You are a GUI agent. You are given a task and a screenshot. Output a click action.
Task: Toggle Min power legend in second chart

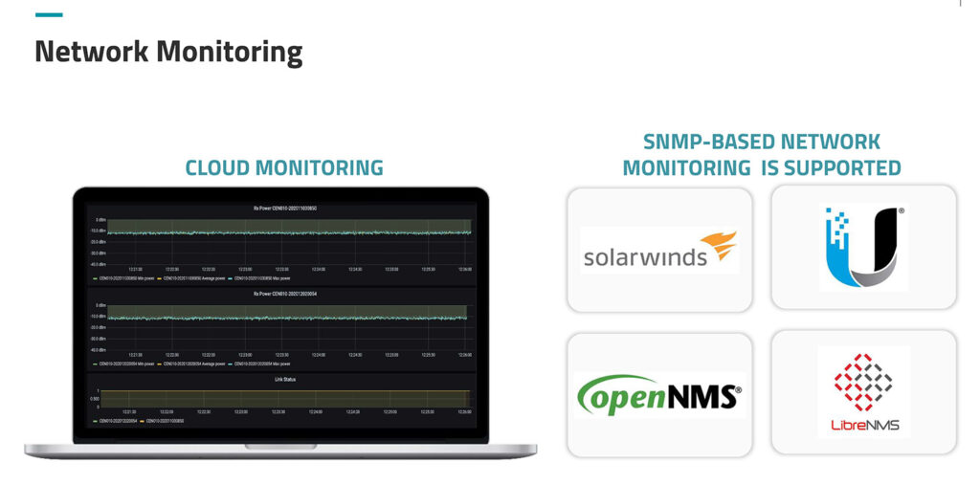point(125,364)
